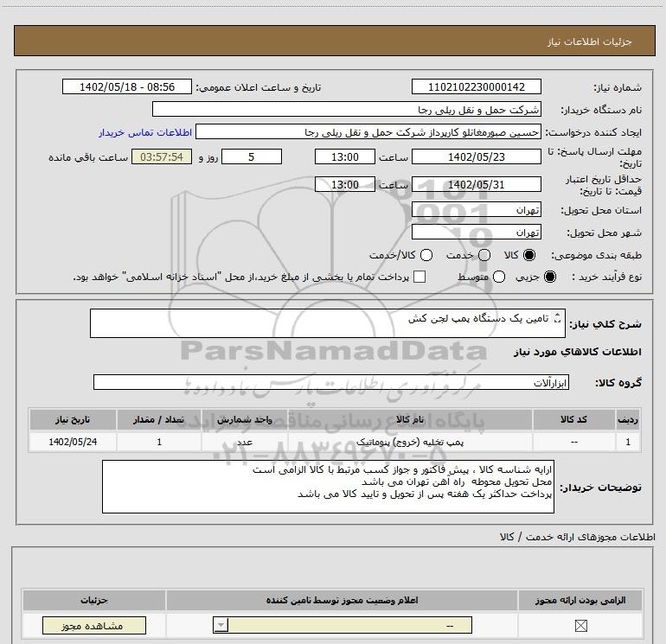Click the شماره نیاز field 1102102230000142
The height and width of the screenshot is (644, 666).
tap(476, 86)
